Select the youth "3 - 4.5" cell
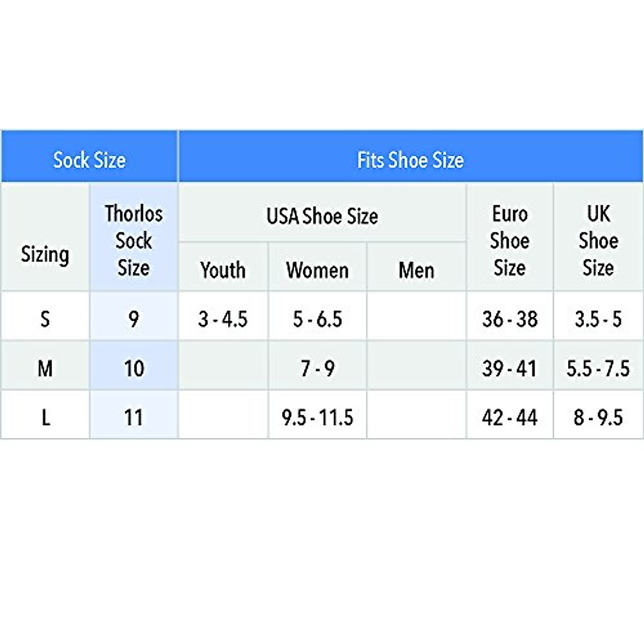The height and width of the screenshot is (644, 644). (x=223, y=319)
